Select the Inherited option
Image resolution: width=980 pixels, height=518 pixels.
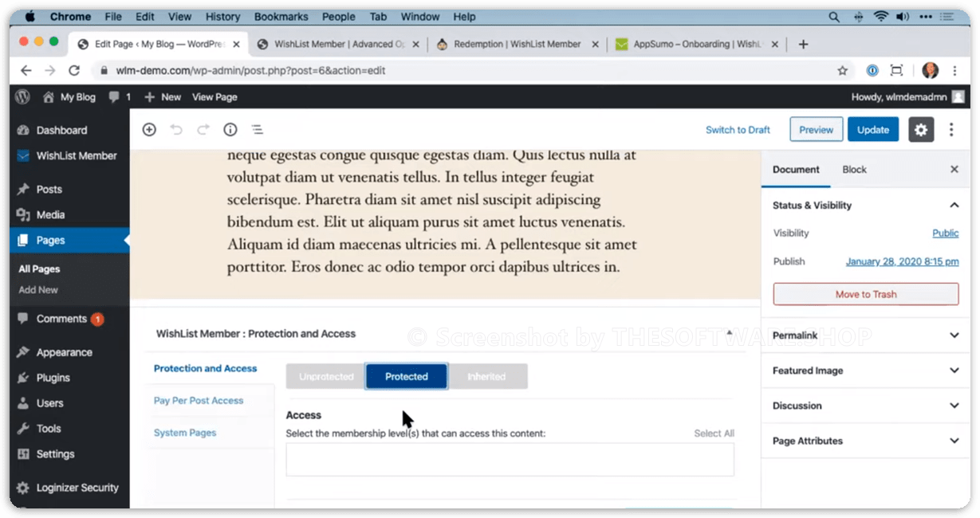487,377
